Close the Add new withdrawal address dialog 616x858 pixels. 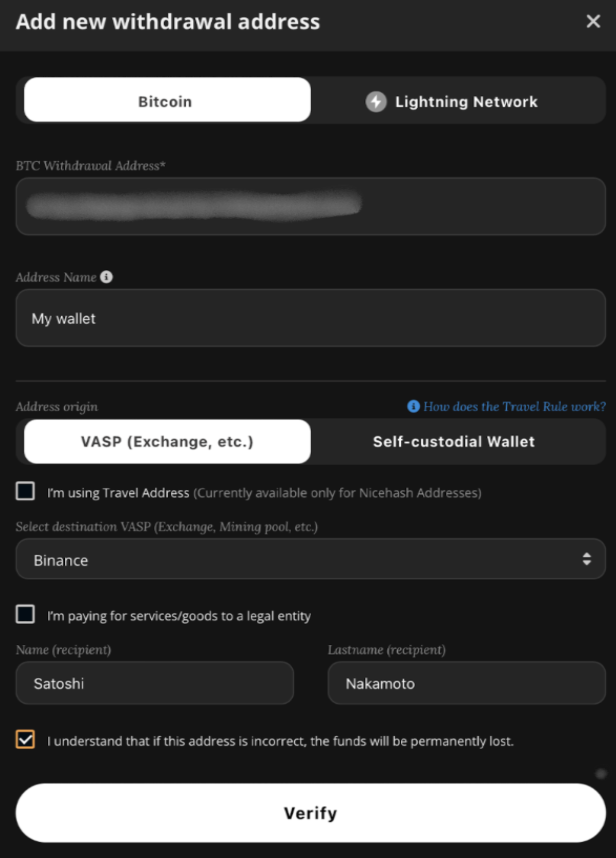(x=593, y=22)
